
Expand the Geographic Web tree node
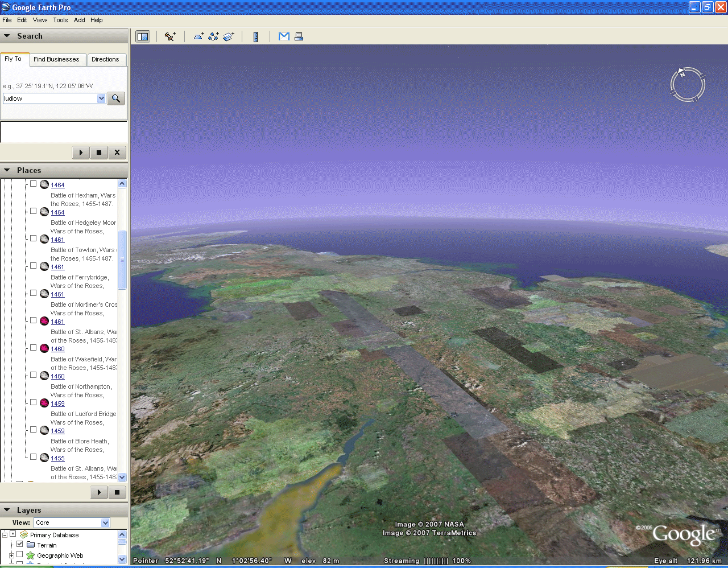(x=11, y=555)
